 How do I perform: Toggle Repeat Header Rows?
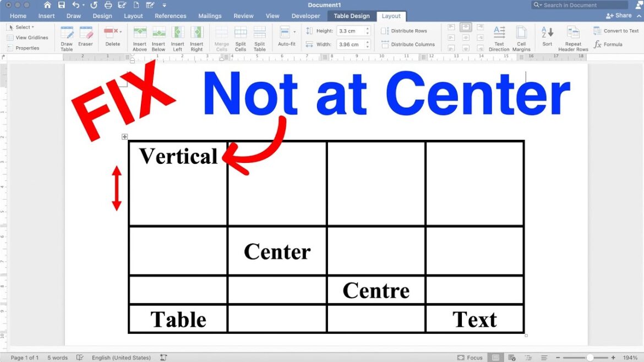point(573,37)
